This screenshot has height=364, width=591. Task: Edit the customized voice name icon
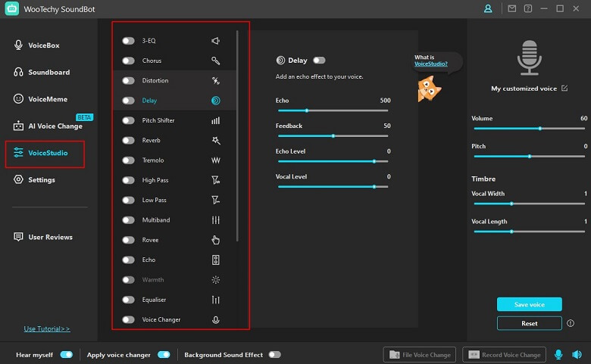coord(564,89)
